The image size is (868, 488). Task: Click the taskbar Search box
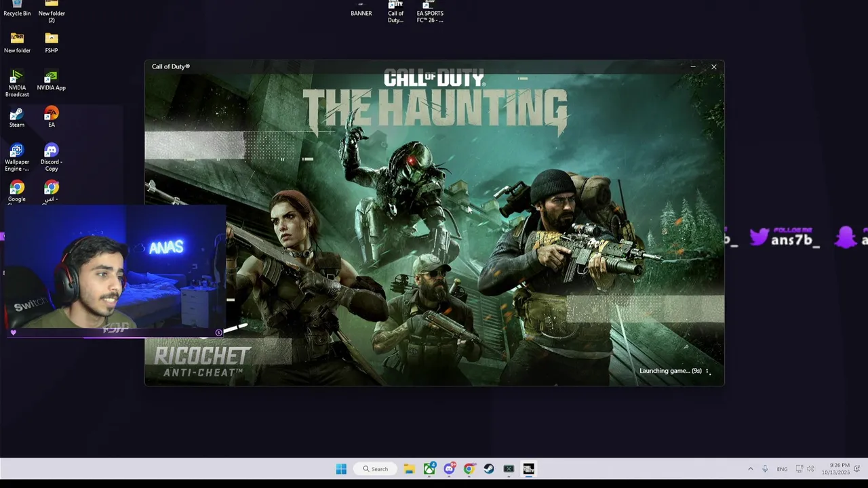pyautogui.click(x=375, y=469)
